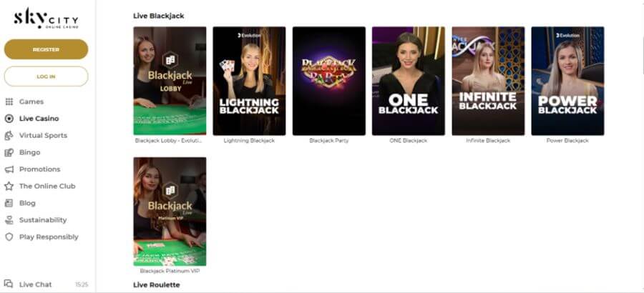Click the SkyCity Online Casino logo

pos(46,19)
